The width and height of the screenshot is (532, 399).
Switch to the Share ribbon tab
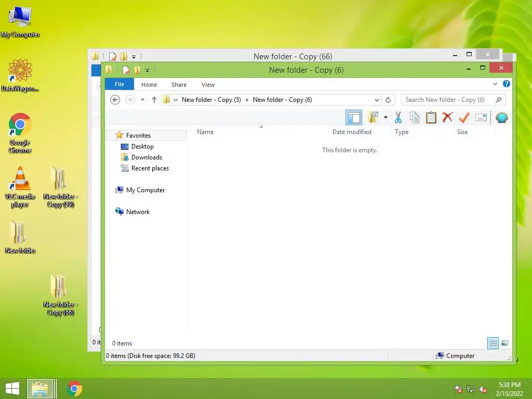point(179,85)
